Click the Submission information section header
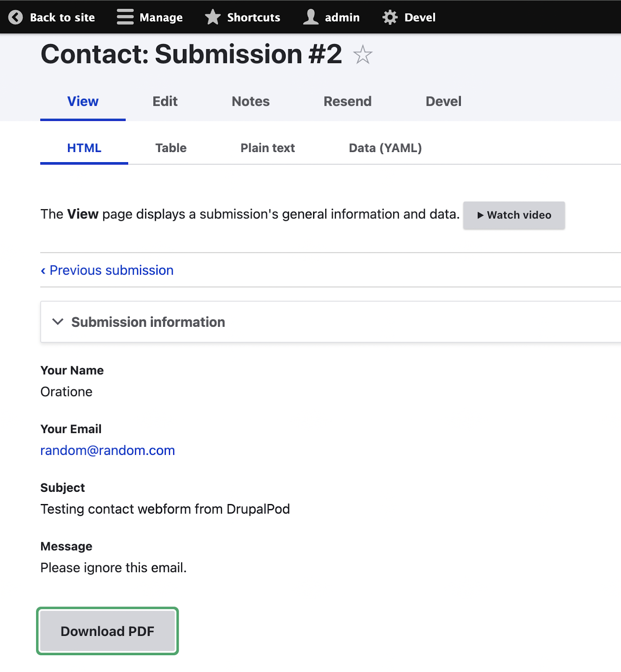 click(x=331, y=322)
